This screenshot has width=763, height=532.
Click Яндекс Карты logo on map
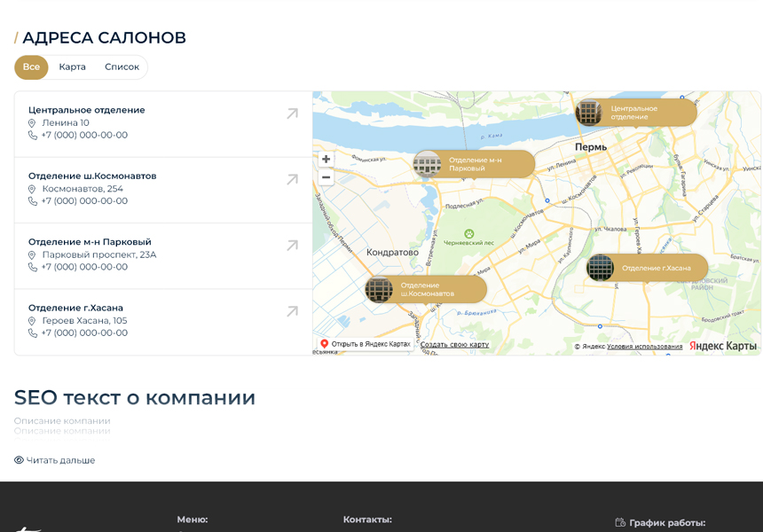[722, 346]
